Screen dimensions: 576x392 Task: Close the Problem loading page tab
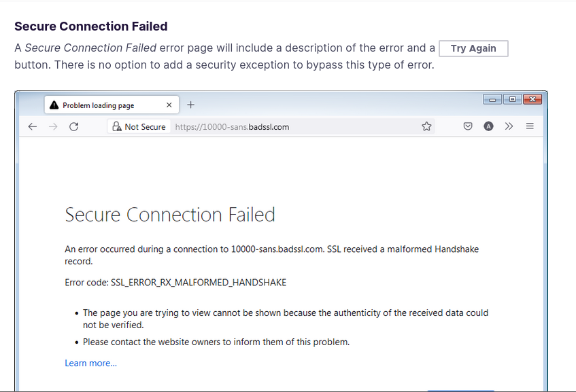(x=169, y=105)
